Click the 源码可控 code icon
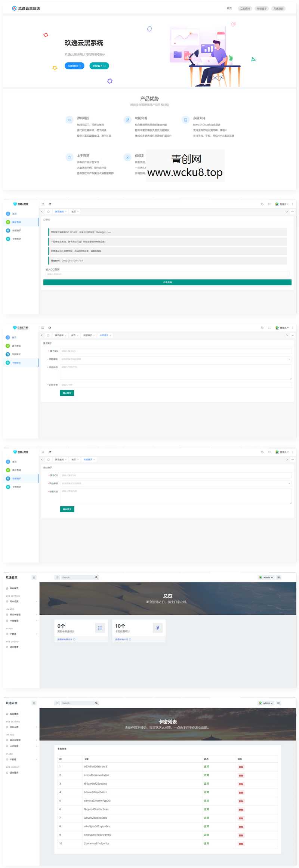Image resolution: width=299 pixels, height=868 pixels. (69, 120)
